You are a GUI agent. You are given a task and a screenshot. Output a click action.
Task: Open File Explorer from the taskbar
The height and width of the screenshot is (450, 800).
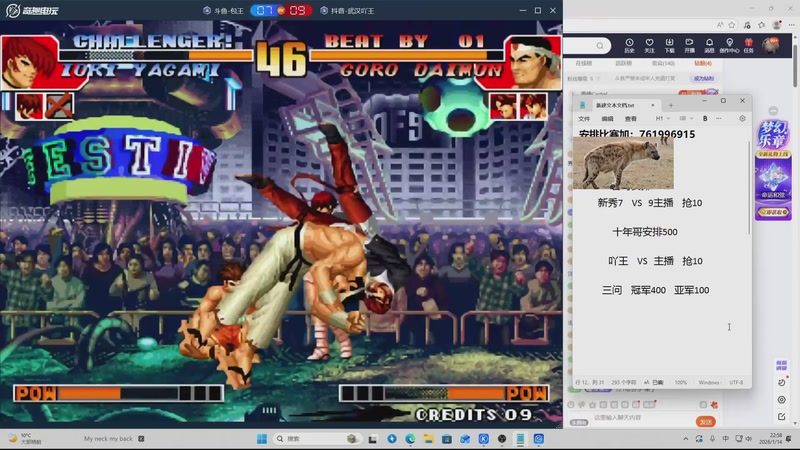pyautogui.click(x=428, y=439)
